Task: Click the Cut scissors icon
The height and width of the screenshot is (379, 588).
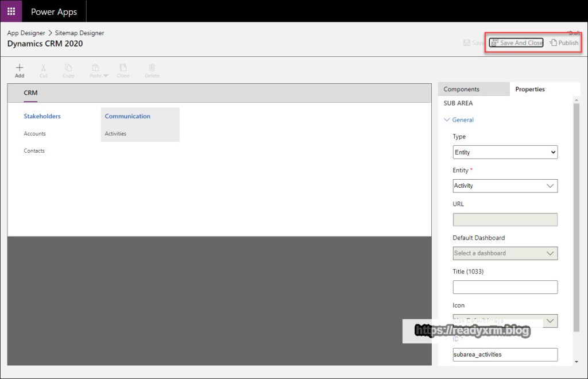Action: [x=44, y=68]
